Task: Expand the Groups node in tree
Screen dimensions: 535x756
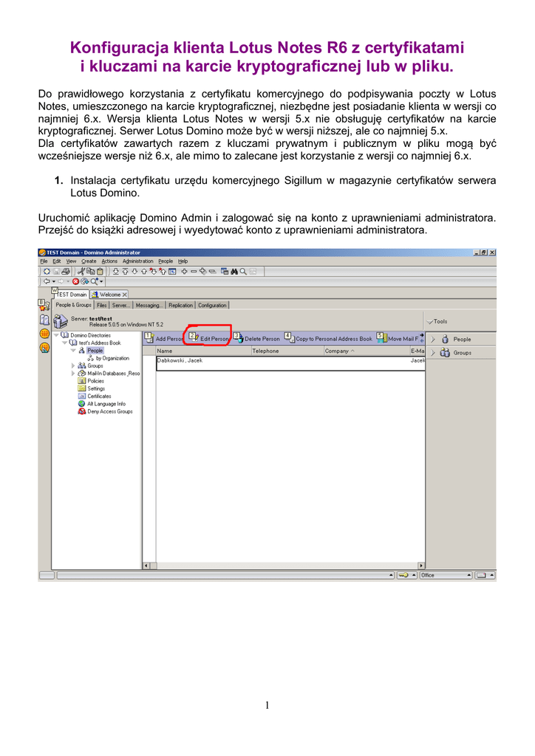Action: 73,365
